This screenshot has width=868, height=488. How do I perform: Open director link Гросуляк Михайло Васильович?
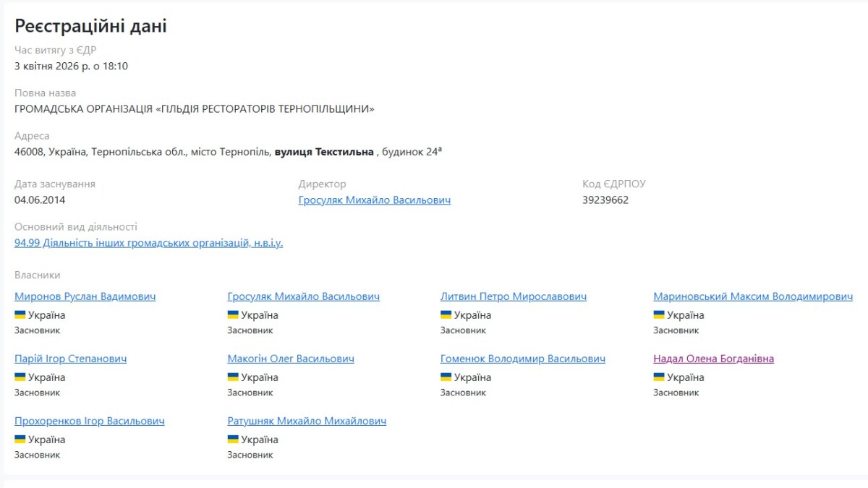click(x=374, y=200)
